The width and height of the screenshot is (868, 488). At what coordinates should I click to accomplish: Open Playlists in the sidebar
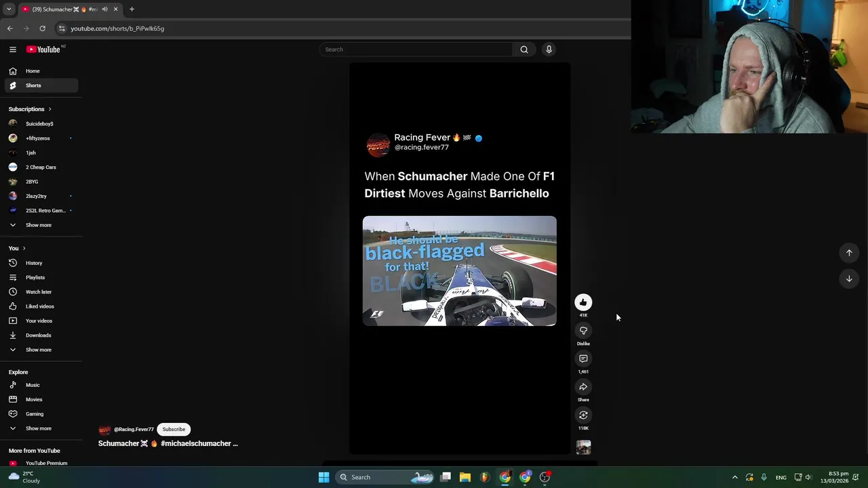pos(41,277)
